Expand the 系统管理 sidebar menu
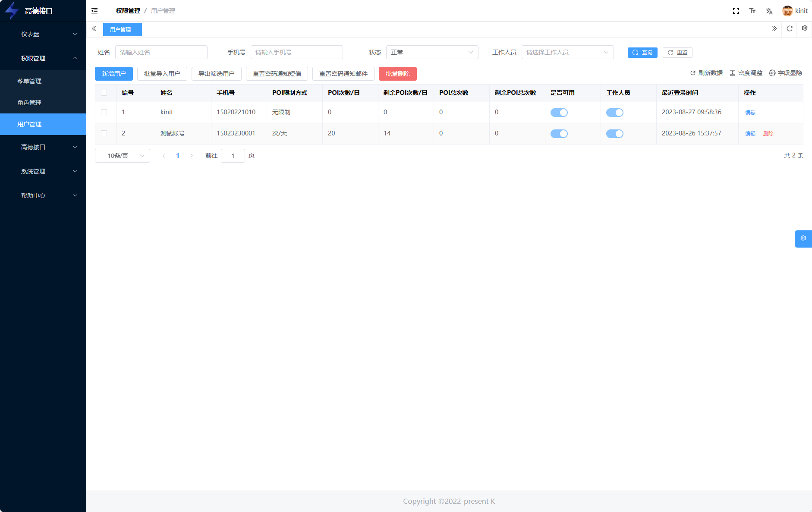The width and height of the screenshot is (812, 512). coord(43,171)
